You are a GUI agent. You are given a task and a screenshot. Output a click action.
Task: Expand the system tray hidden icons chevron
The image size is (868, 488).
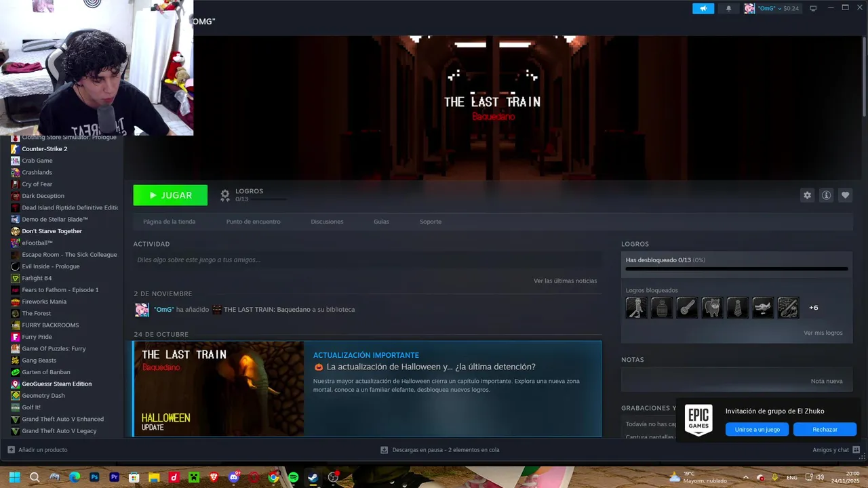click(745, 477)
